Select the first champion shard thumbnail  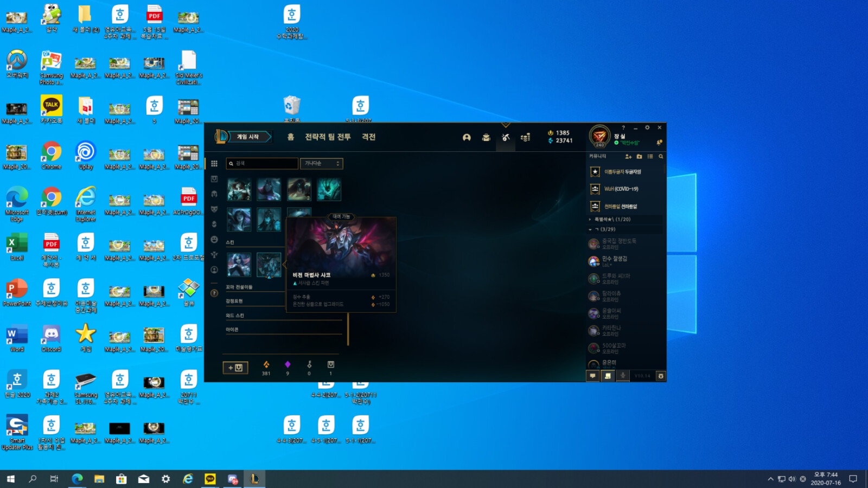click(239, 189)
